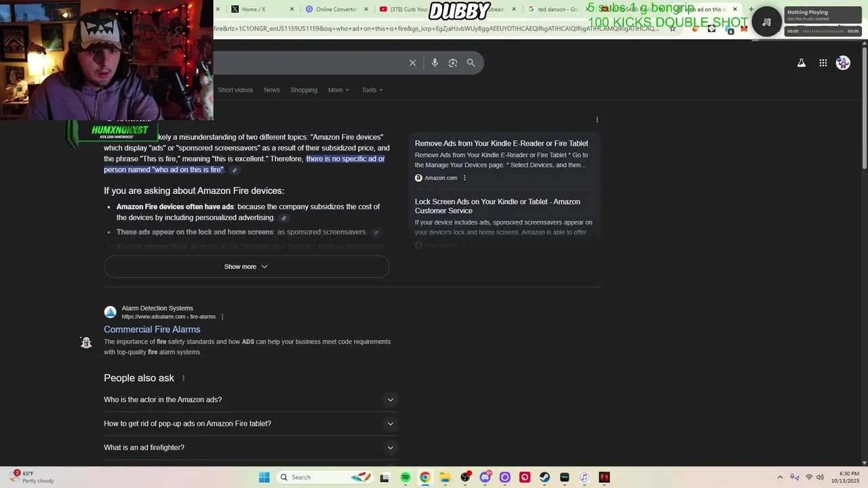The height and width of the screenshot is (488, 868).
Task: Click the source link icon after personalized advertising
Action: (283, 218)
